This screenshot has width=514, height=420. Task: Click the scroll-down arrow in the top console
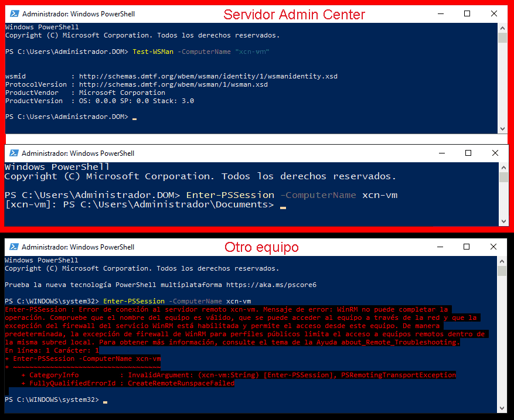(x=501, y=129)
